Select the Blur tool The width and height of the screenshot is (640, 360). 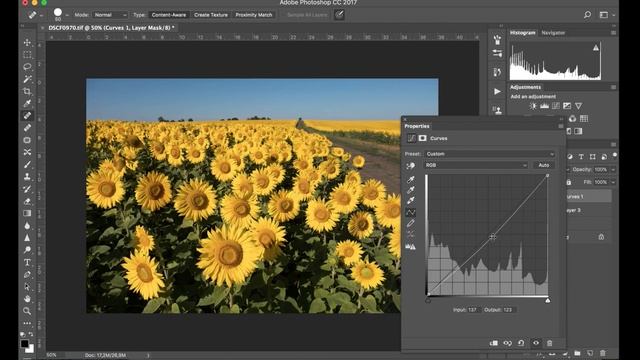coord(27,225)
